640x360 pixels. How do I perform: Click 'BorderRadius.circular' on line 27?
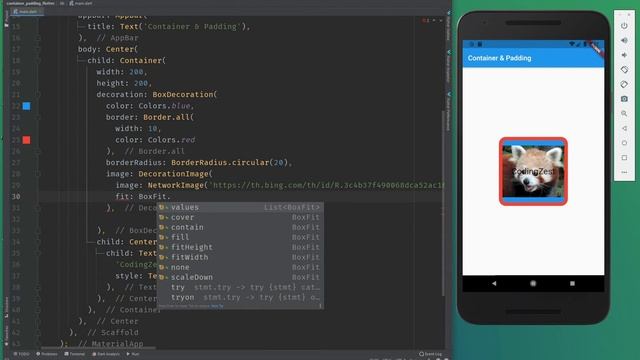[220, 162]
